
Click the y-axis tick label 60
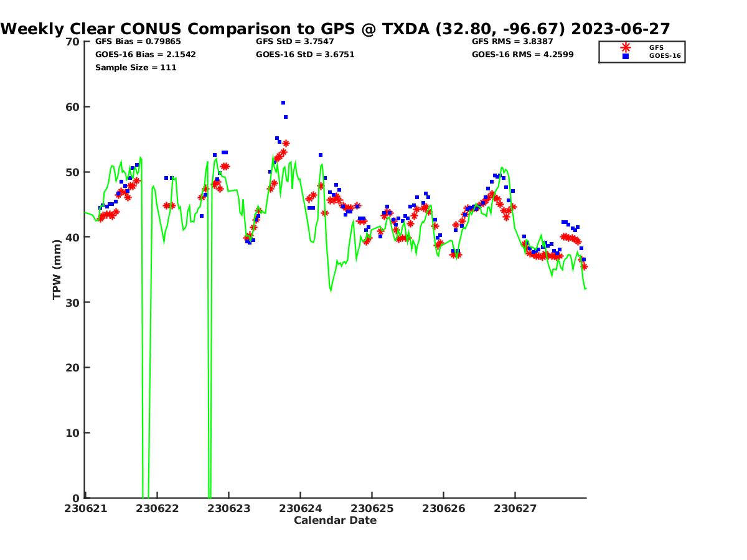pyautogui.click(x=73, y=107)
